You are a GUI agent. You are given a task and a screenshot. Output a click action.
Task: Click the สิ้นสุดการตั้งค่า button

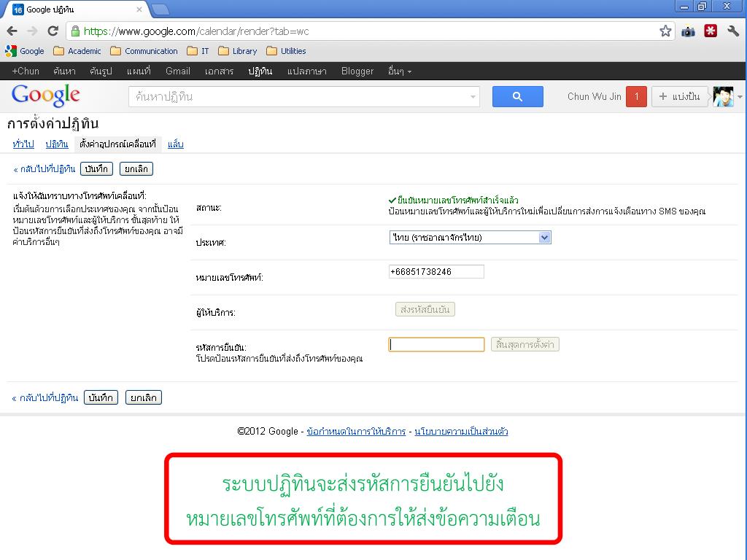(525, 344)
